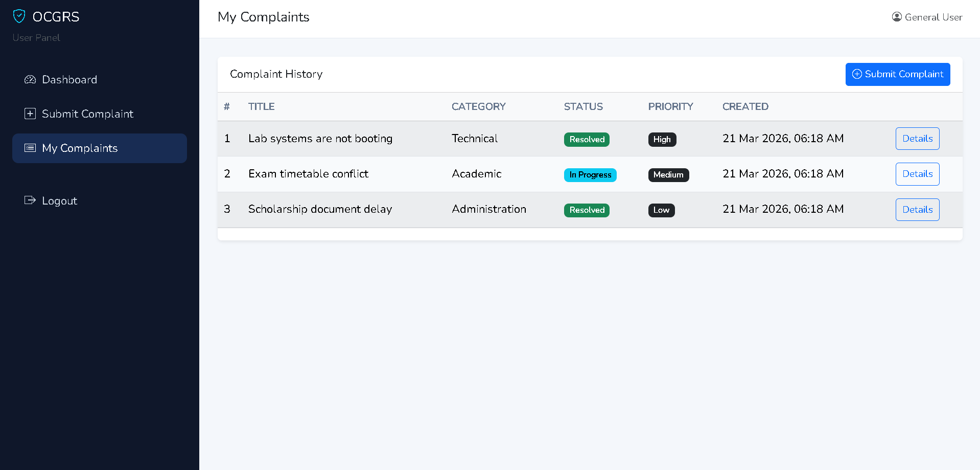
Task: View Details for Lab systems are not booting
Action: pos(917,139)
